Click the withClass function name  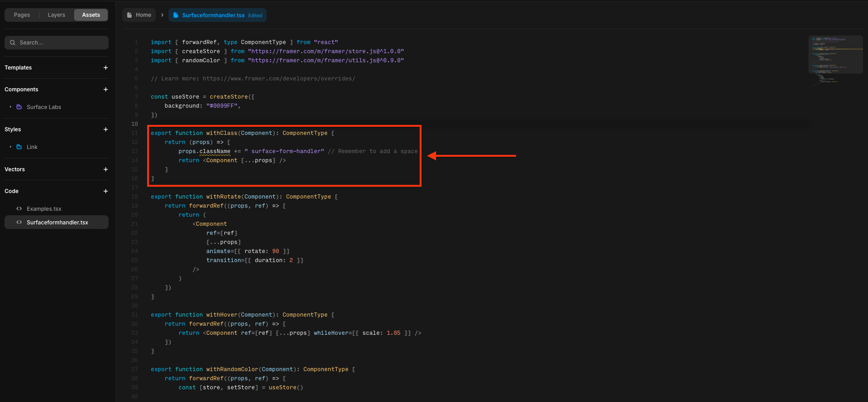[x=222, y=133]
